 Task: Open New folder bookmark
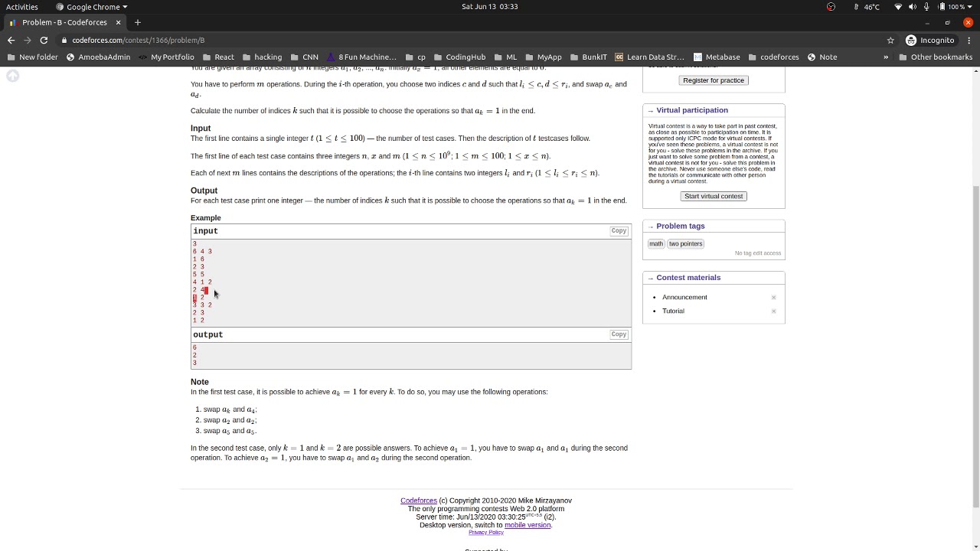(32, 57)
